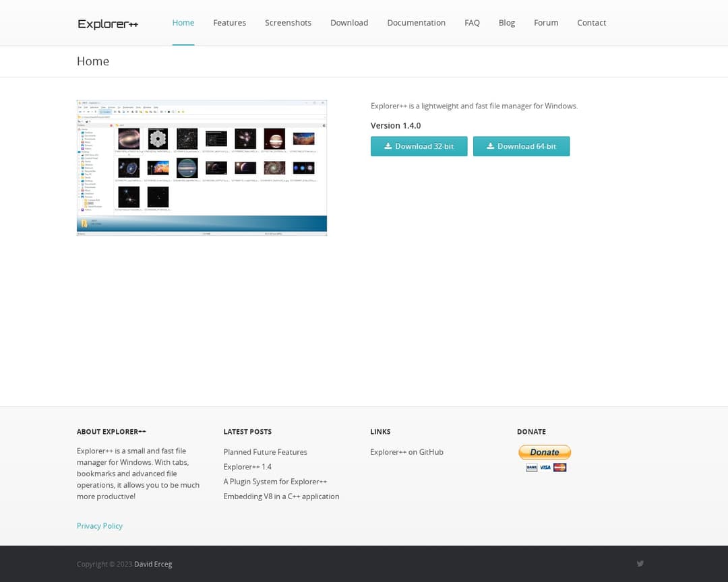Go to the Contact page
The image size is (728, 582).
(x=592, y=23)
